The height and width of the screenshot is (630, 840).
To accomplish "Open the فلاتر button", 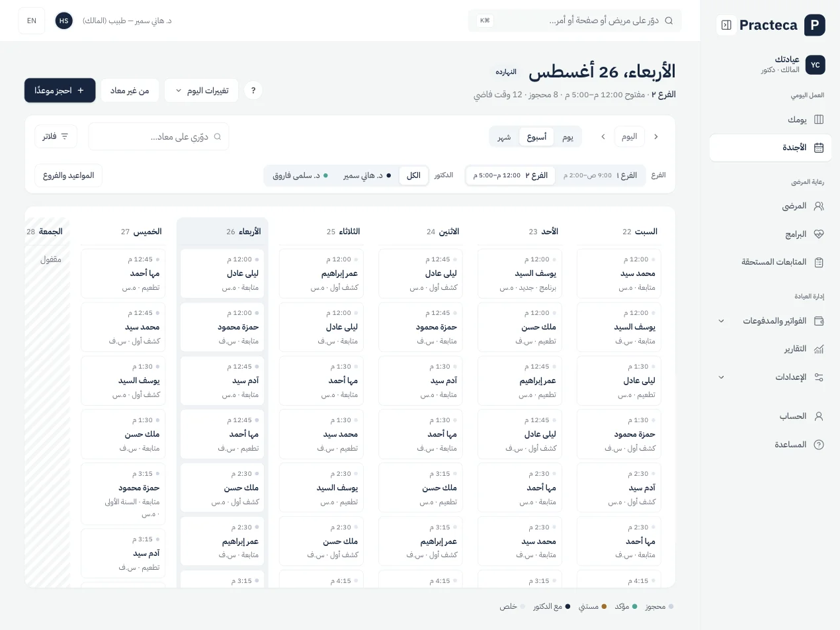I will coord(56,136).
